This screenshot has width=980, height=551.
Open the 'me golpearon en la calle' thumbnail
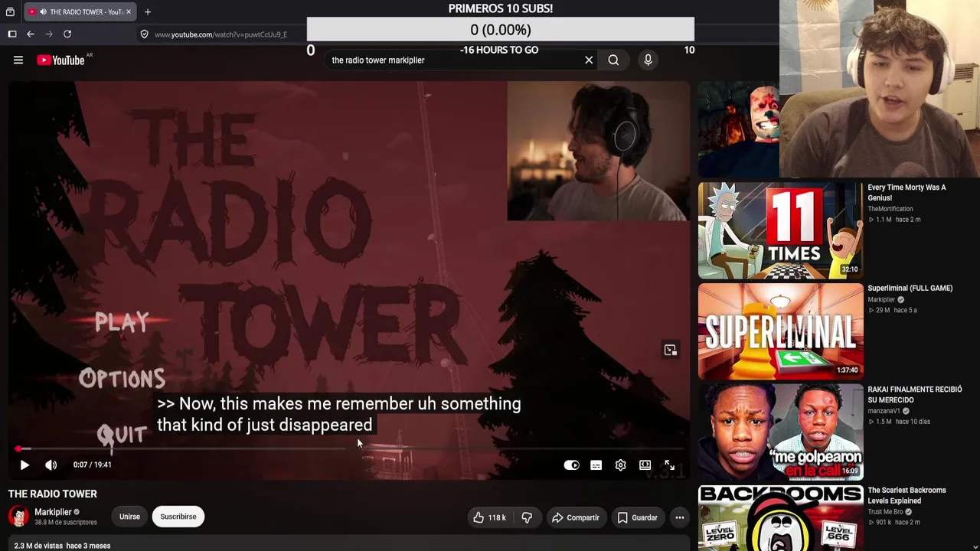pyautogui.click(x=780, y=432)
